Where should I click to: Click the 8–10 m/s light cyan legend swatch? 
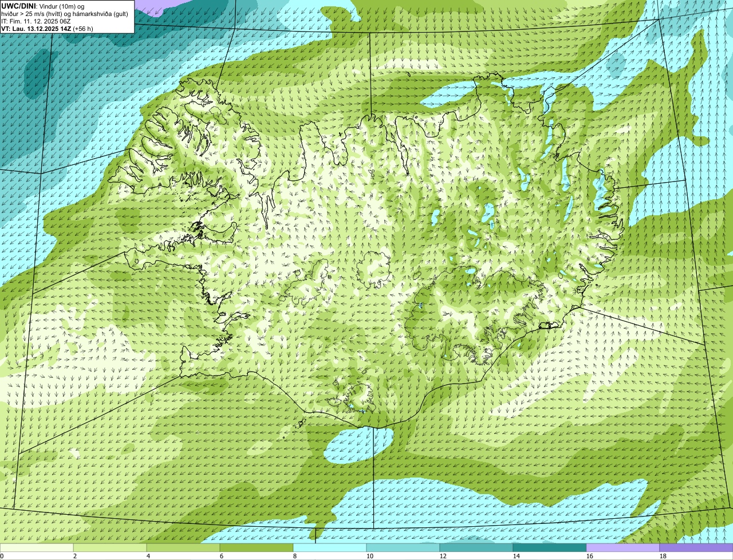click(x=330, y=548)
